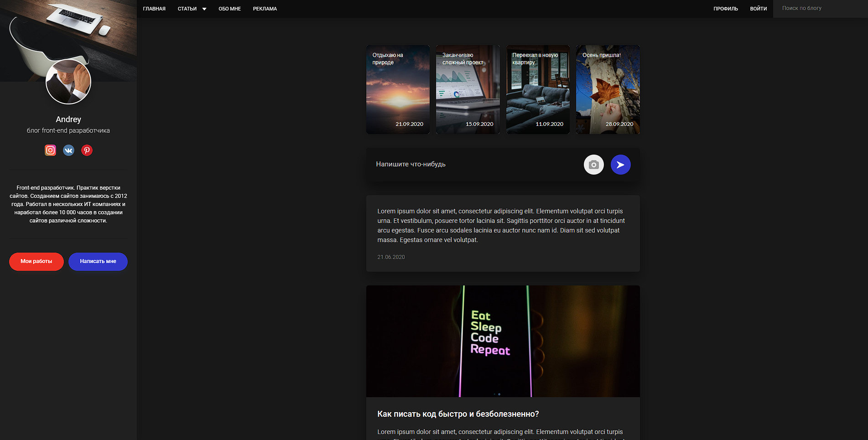Open the Переехал в новую квартиру story
868x440 pixels.
[538, 89]
